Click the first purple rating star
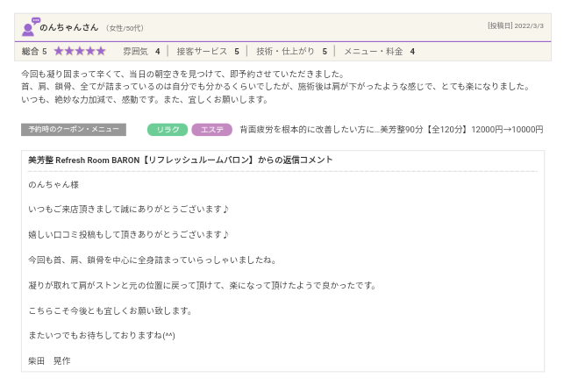This screenshot has width=571, height=392. point(60,52)
